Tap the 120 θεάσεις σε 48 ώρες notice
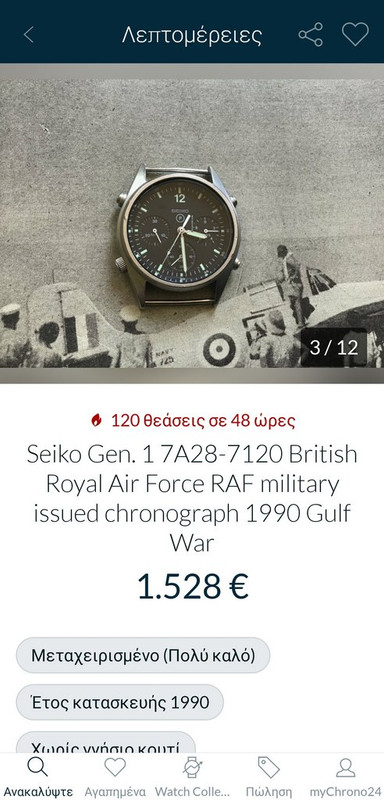The height and width of the screenshot is (800, 384). click(x=192, y=421)
